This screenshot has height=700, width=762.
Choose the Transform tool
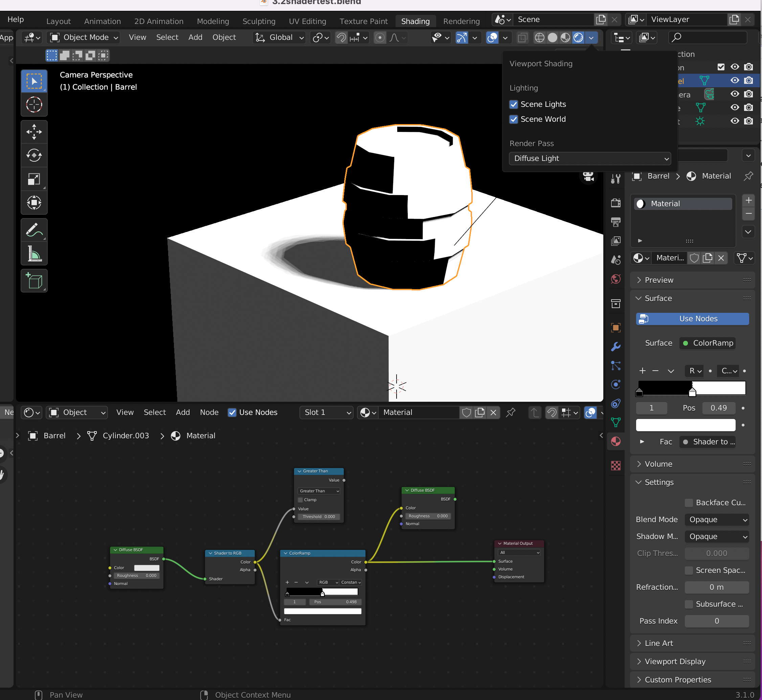[34, 202]
